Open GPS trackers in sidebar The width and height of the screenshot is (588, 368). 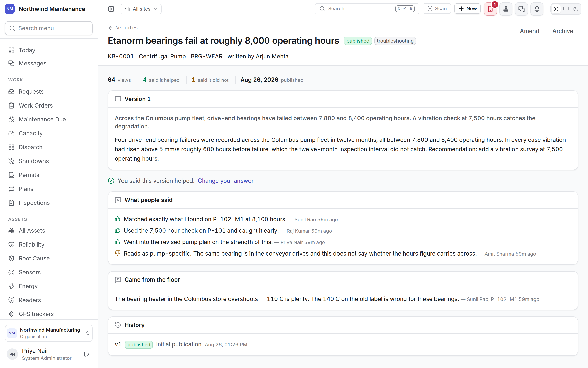coord(49,314)
